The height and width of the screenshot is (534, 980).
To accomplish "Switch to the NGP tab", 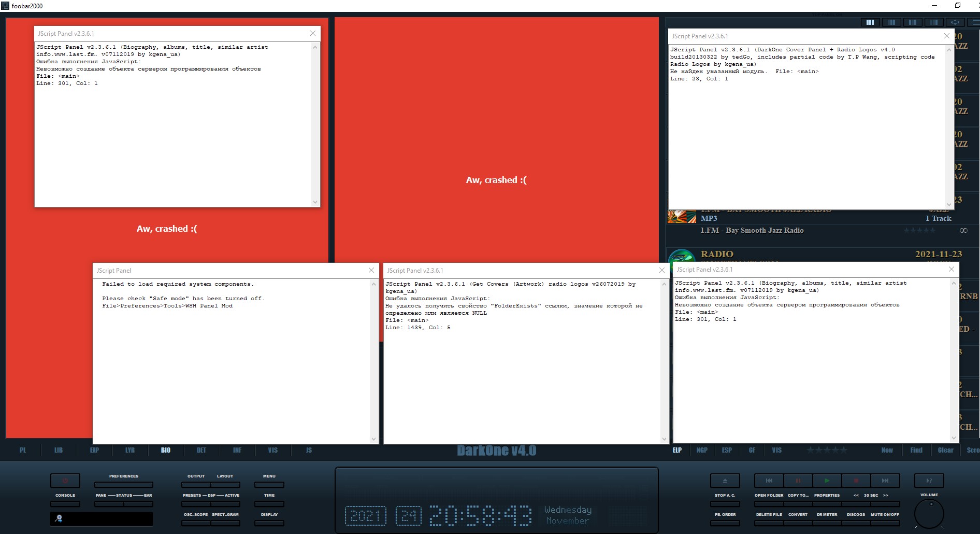I will point(702,450).
